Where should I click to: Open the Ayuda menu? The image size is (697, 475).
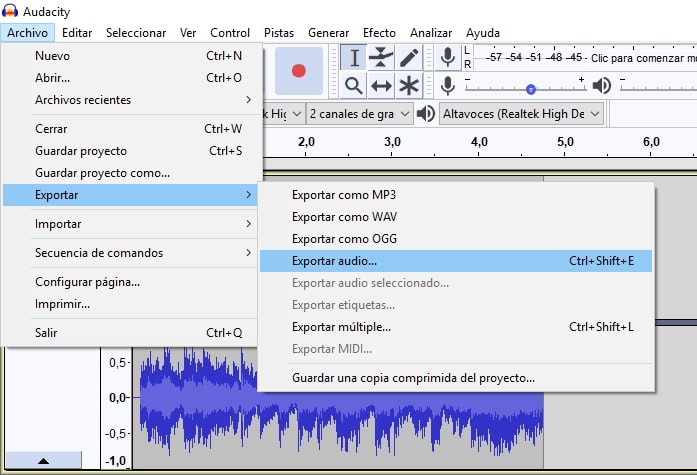coord(483,33)
